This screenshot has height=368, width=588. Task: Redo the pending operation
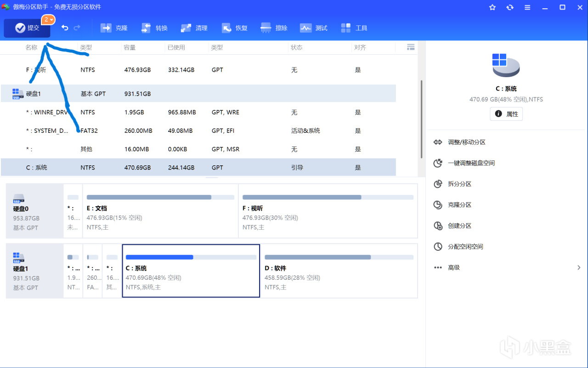coord(77,28)
